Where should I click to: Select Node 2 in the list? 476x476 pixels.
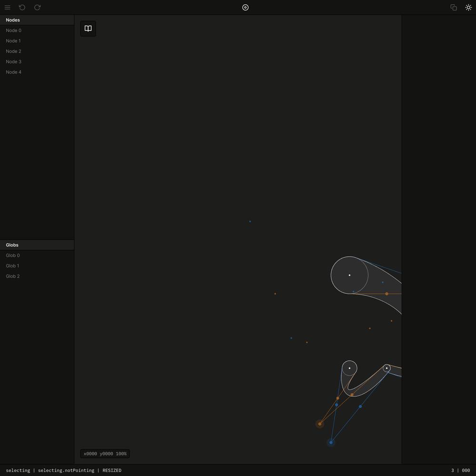(x=37, y=51)
